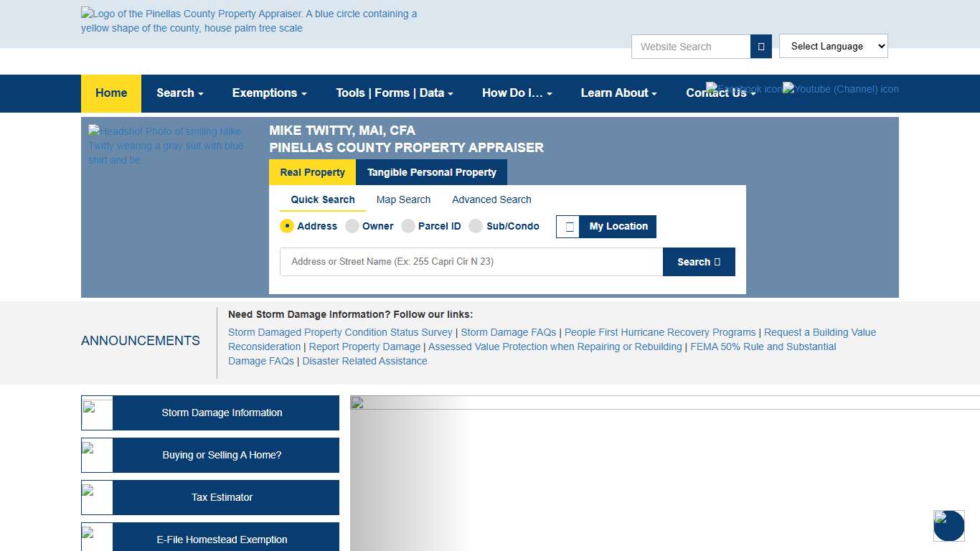Click the Pinellas County Property Appraiser logo
Image resolution: width=980 pixels, height=551 pixels.
pos(249,21)
